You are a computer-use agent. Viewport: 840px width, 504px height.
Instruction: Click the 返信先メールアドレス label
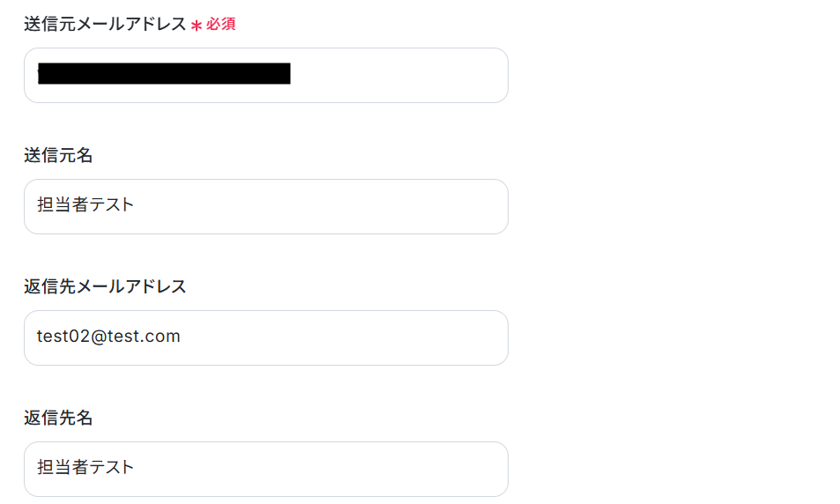(105, 286)
